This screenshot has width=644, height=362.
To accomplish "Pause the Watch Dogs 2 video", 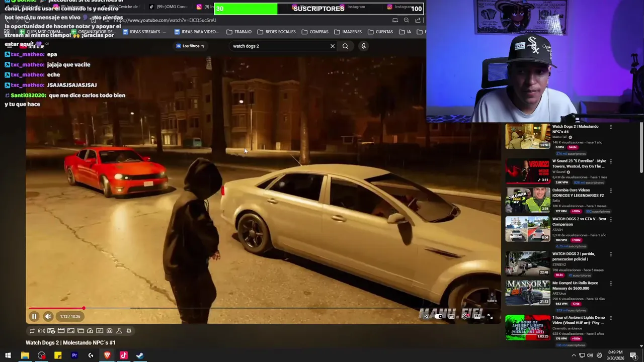I will pyautogui.click(x=34, y=316).
